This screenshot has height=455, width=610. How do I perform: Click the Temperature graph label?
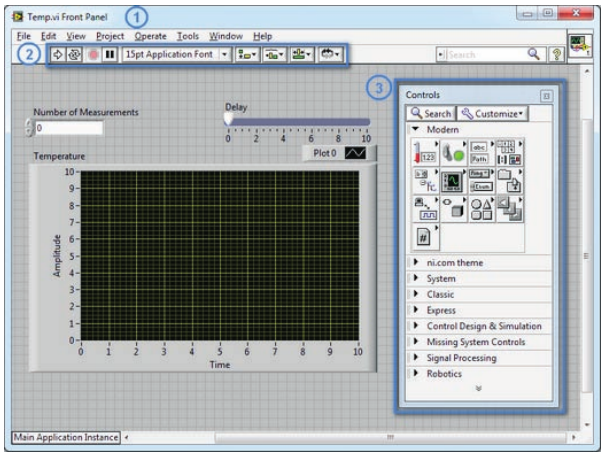click(x=59, y=156)
